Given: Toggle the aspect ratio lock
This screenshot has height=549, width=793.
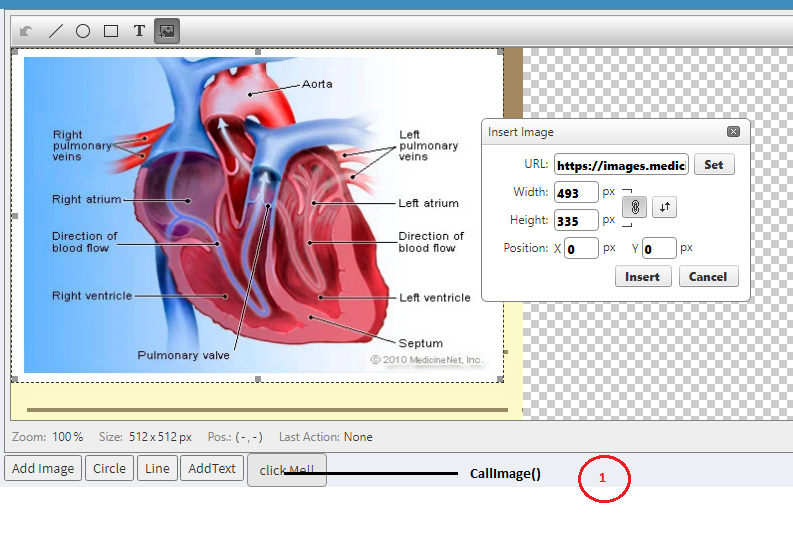Looking at the screenshot, I should (635, 207).
